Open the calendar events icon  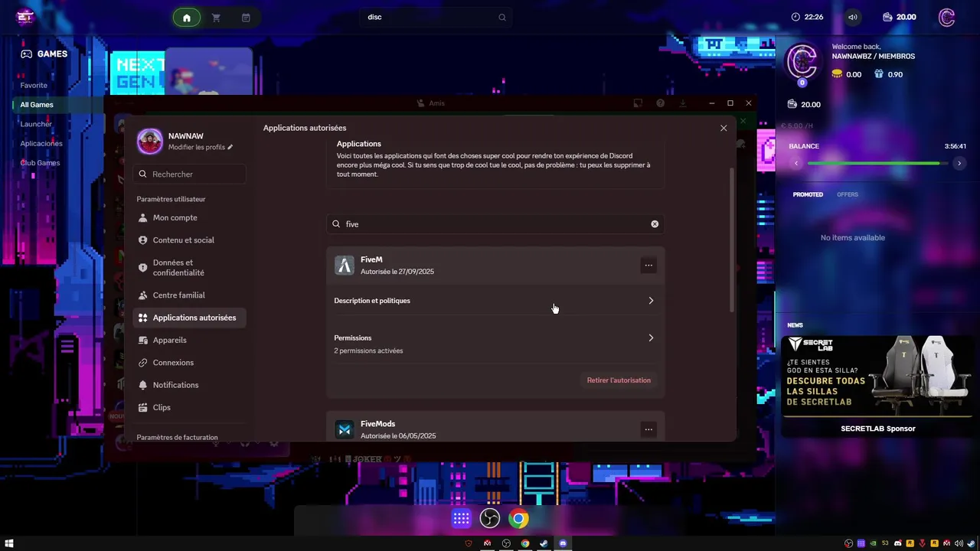pyautogui.click(x=246, y=18)
